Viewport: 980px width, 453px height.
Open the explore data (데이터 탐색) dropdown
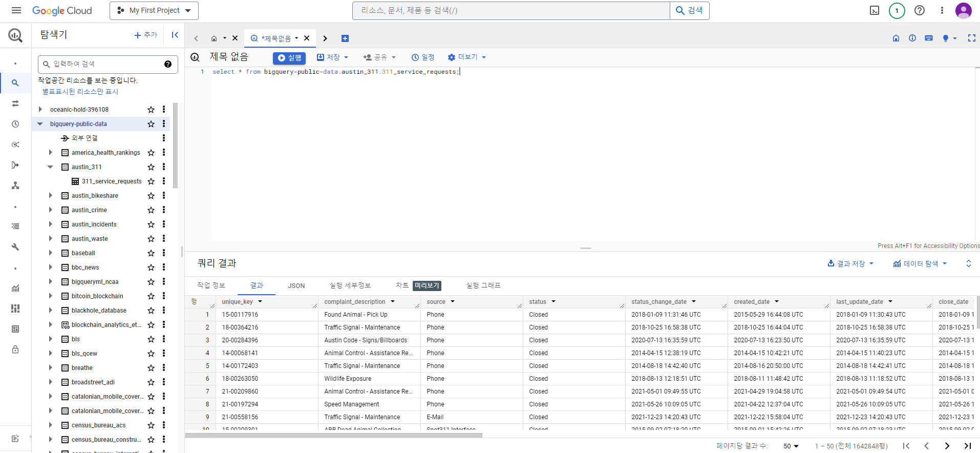coord(920,263)
